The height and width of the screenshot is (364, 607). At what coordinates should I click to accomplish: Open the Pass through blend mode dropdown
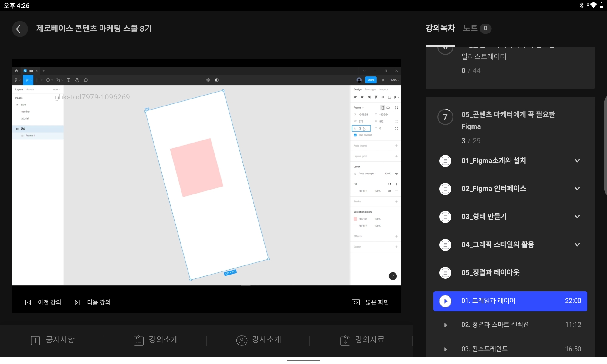367,174
